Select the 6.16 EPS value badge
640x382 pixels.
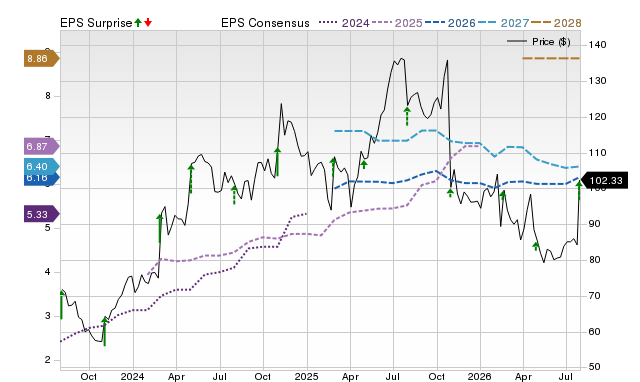[x=41, y=179]
